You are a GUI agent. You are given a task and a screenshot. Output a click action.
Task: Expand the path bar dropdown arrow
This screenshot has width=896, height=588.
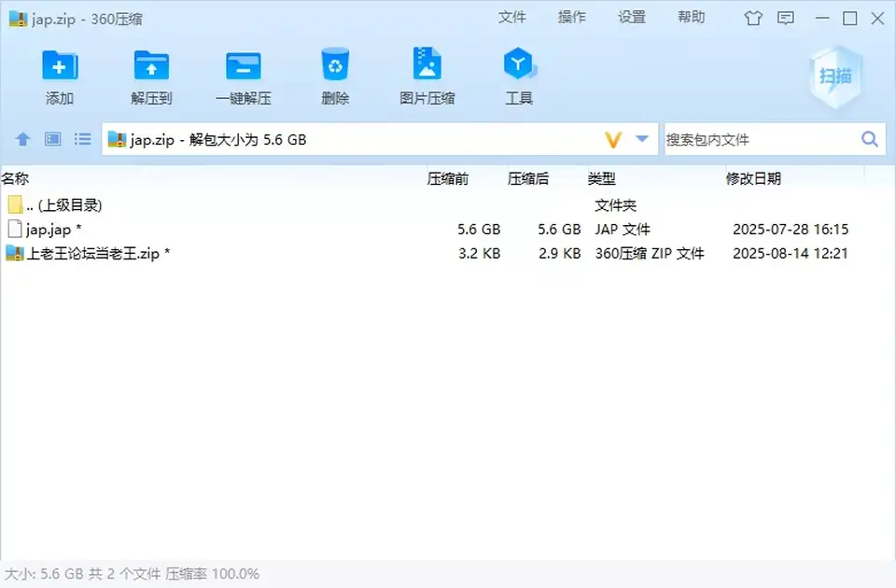click(642, 139)
